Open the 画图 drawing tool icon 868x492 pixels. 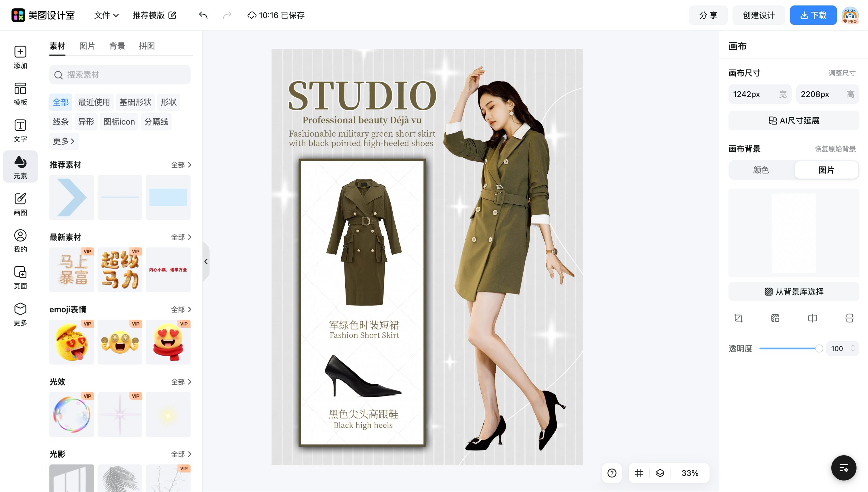20,204
